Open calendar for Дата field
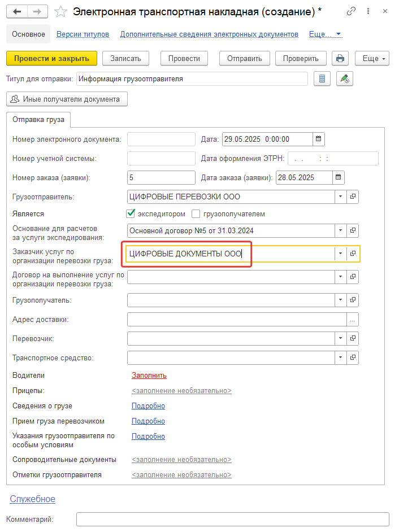 319,139
